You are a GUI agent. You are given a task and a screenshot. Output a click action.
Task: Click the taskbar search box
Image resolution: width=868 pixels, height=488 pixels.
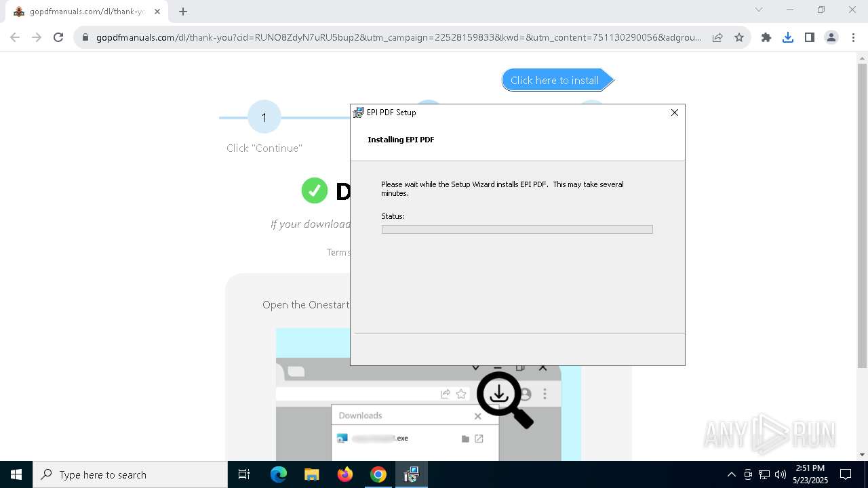130,474
